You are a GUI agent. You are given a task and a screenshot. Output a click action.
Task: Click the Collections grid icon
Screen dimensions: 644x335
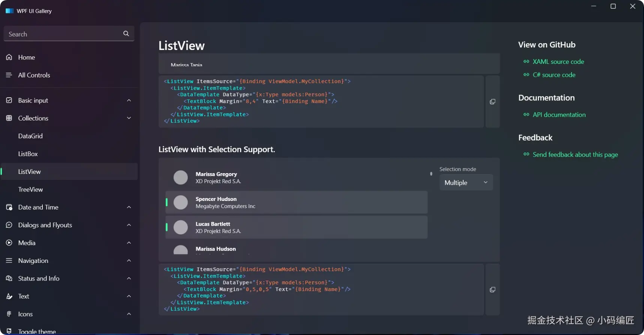tap(9, 118)
